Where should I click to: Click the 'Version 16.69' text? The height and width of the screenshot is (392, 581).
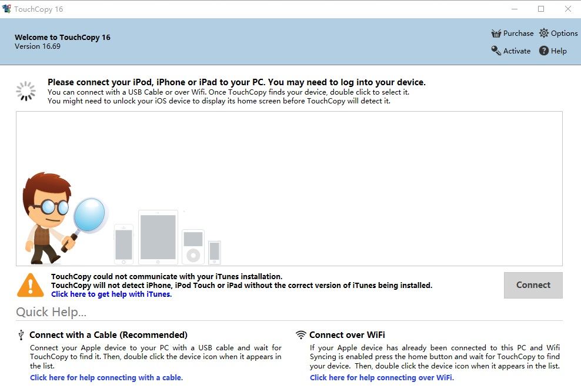(x=38, y=46)
